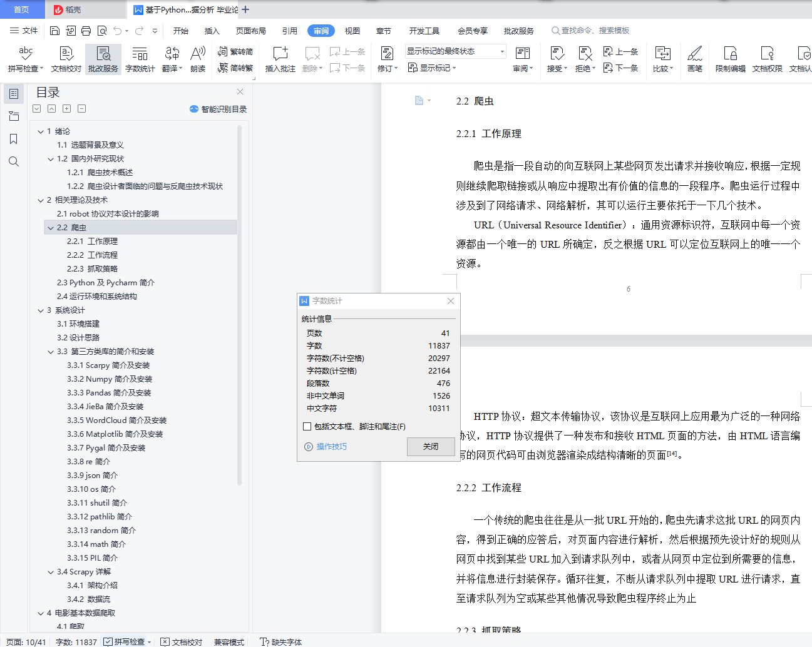Click the outline pane vertical scrollbar
812x647 pixels.
[239, 305]
